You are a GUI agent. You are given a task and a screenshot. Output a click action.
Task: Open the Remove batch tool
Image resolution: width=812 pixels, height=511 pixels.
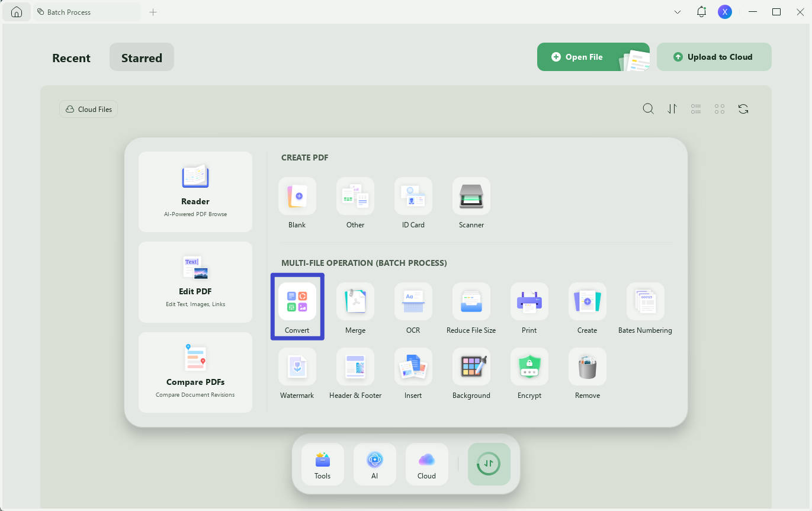point(588,373)
